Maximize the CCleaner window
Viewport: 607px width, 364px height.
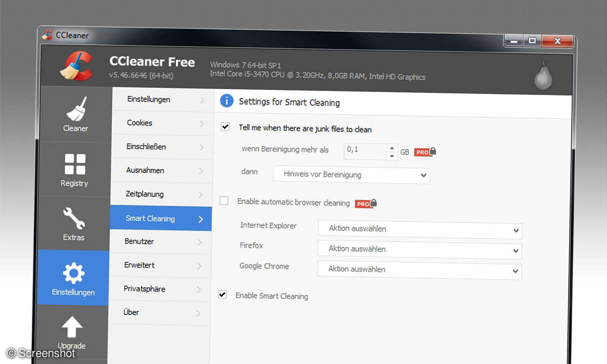[x=532, y=40]
